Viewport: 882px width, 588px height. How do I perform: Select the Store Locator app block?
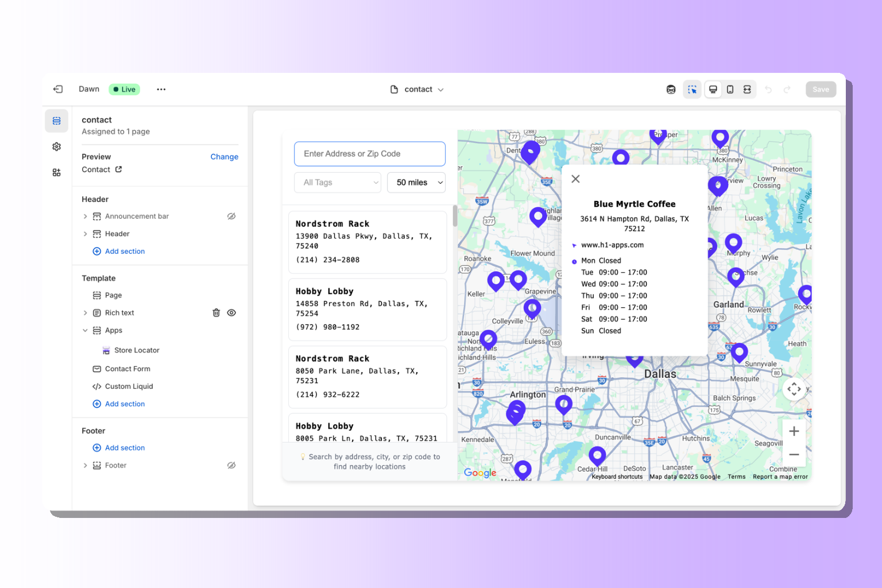pos(137,350)
